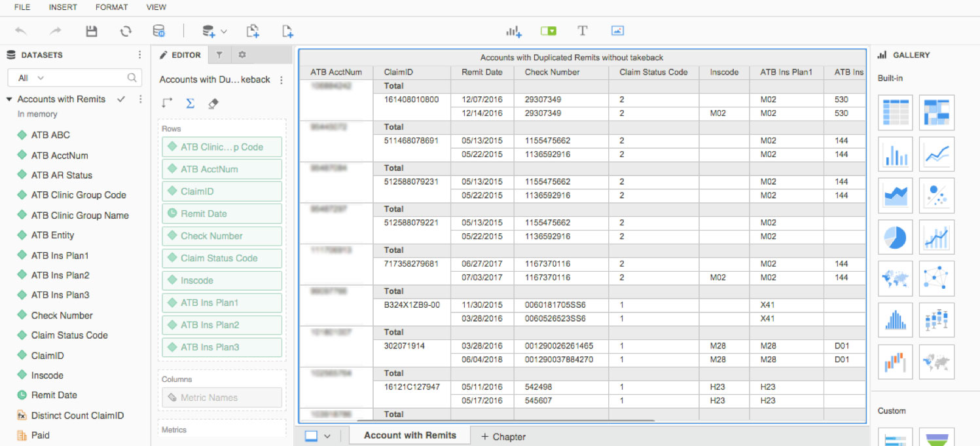This screenshot has width=980, height=446.
Task: Insert a filter selector widget
Action: pyautogui.click(x=549, y=30)
